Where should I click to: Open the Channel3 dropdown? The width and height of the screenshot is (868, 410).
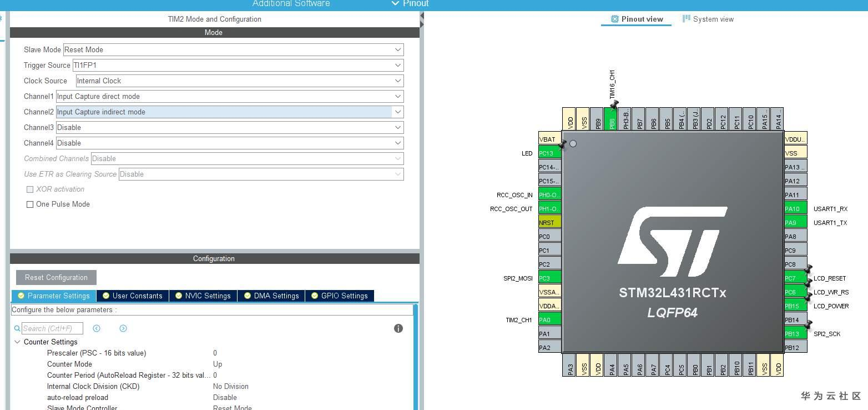[230, 127]
